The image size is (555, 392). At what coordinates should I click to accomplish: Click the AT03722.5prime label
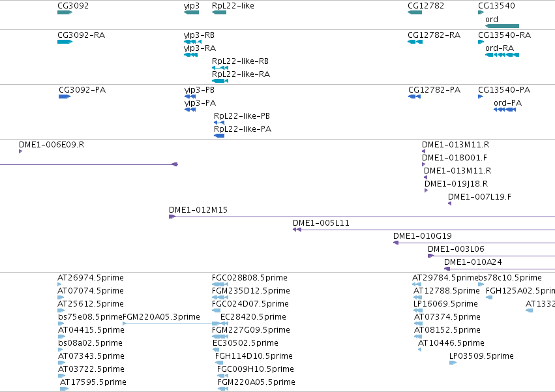click(x=91, y=370)
